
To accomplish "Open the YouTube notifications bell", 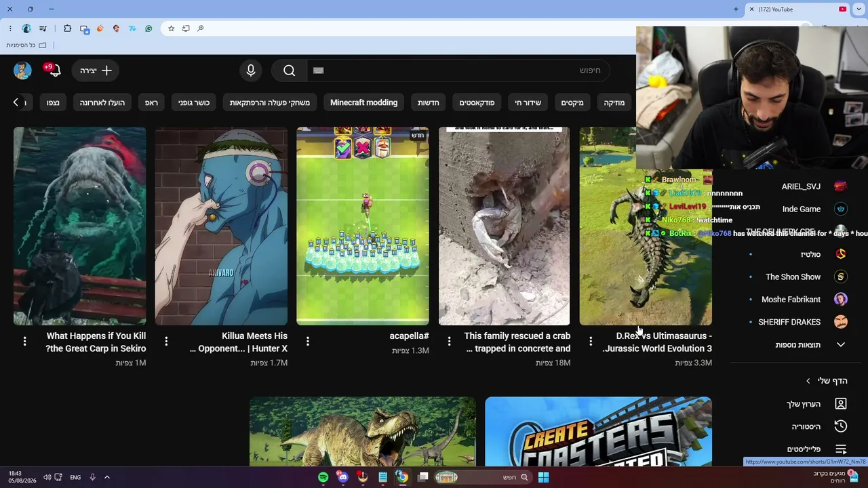I will pos(54,70).
